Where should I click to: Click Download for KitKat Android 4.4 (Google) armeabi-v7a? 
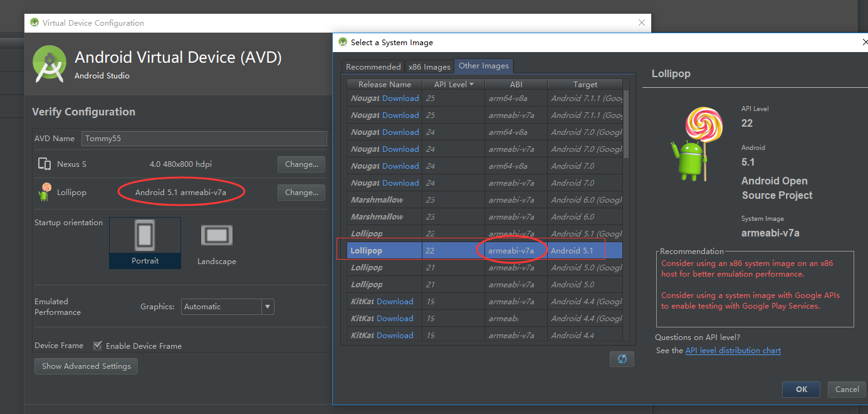395,302
